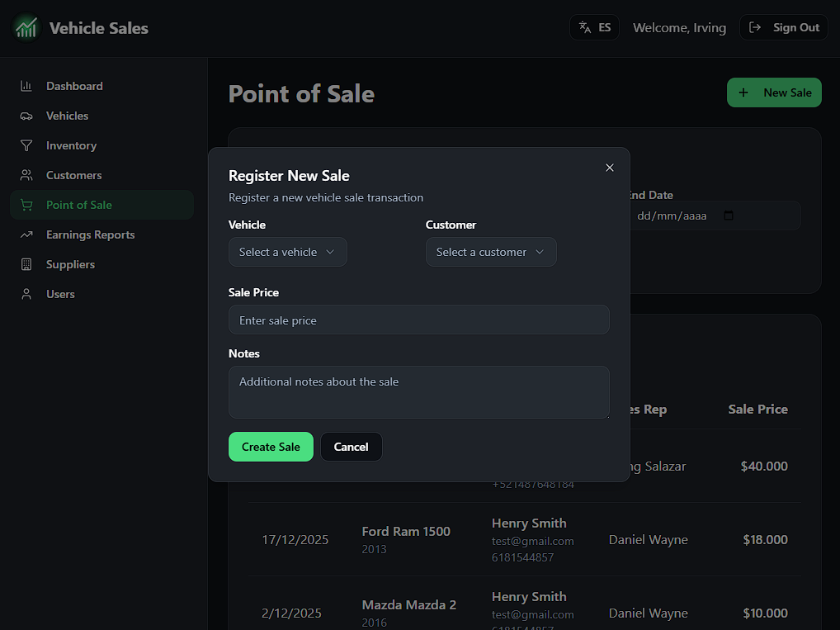The image size is (840, 630).
Task: Click the Vehicle Sales chart logo icon
Action: point(26,28)
